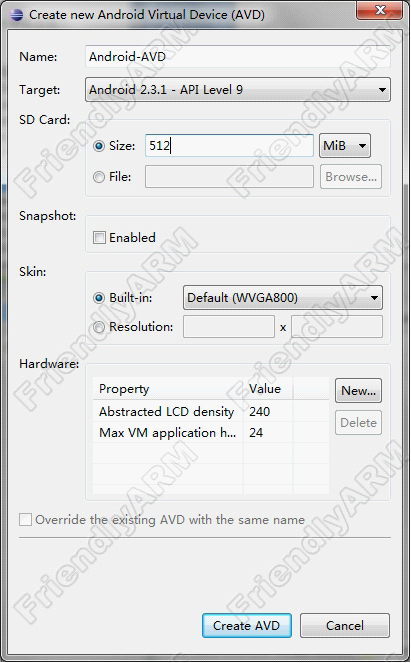Close the Create new AVD dialog
Image resolution: width=411 pixels, height=663 pixels.
pyautogui.click(x=379, y=10)
